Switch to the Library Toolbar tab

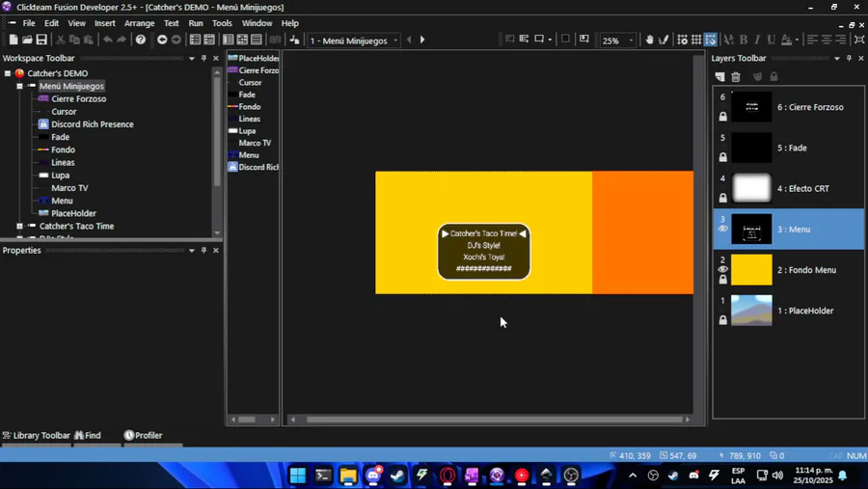37,435
